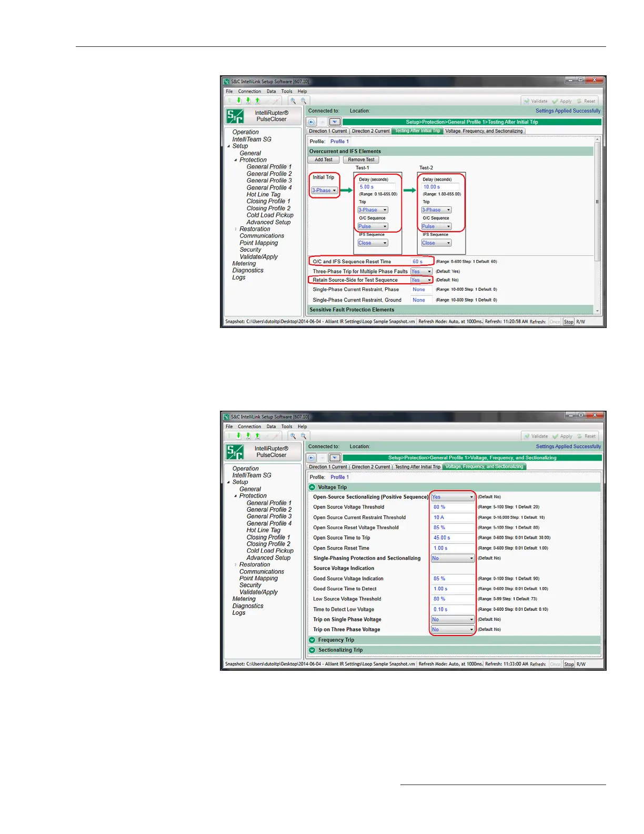The height and width of the screenshot is (834, 644).
Task: Collapse Setup tree node, Testing After Initial Trip window
Action: pos(228,146)
